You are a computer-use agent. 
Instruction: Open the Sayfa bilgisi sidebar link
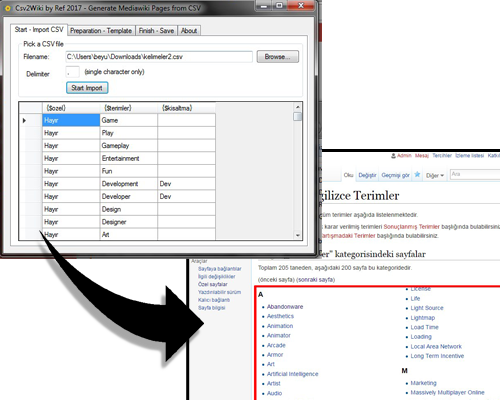(x=211, y=308)
